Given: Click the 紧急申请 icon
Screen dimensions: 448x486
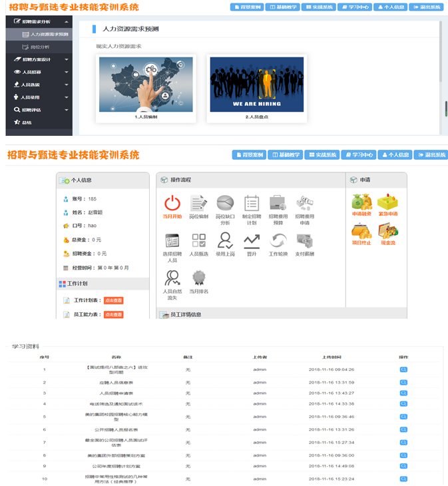Looking at the screenshot, I should 387,202.
